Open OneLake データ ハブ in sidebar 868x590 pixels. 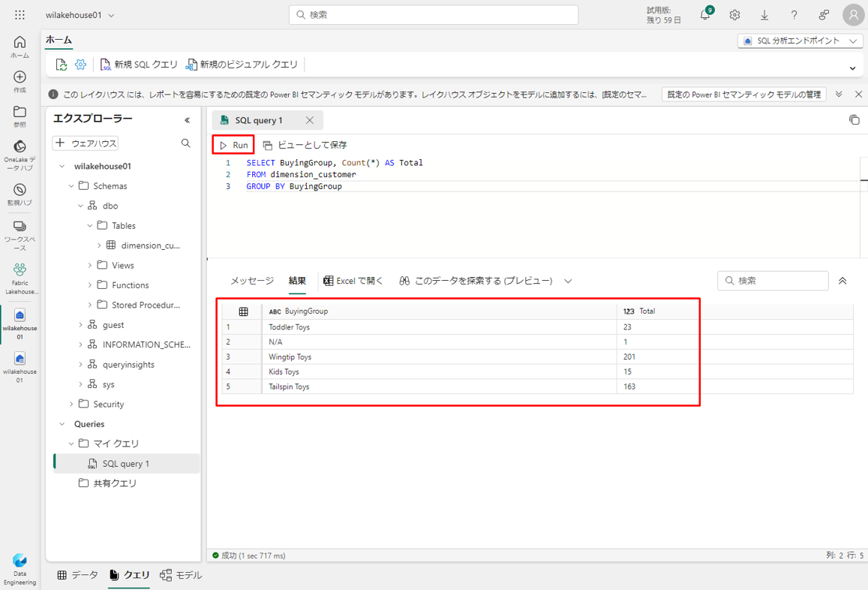coord(20,155)
